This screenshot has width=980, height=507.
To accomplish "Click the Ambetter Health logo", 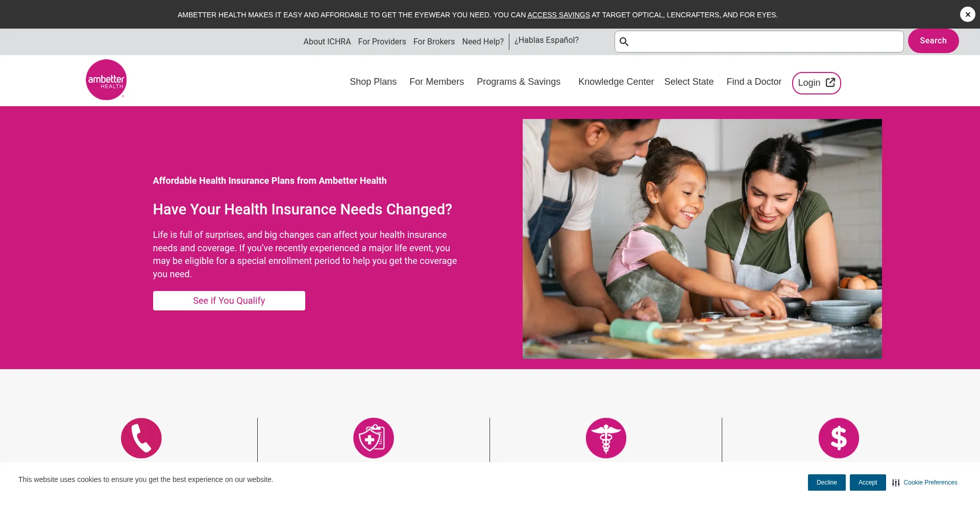I will click(106, 80).
